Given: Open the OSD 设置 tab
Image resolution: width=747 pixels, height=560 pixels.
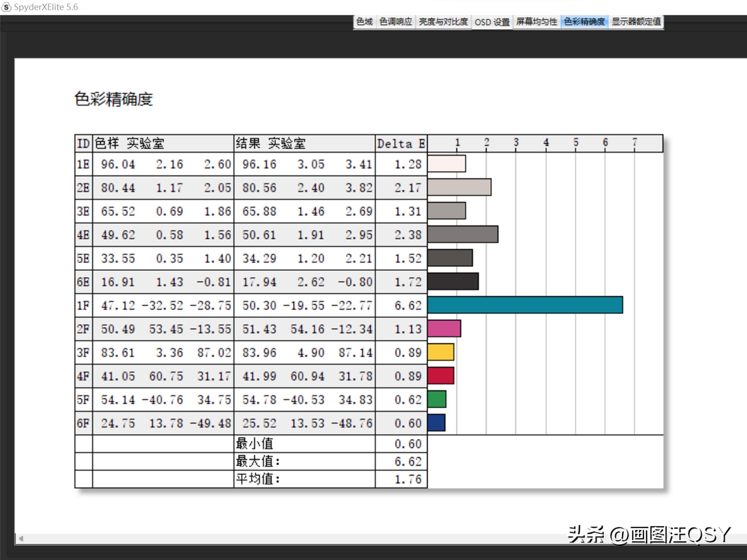Looking at the screenshot, I should pos(493,22).
